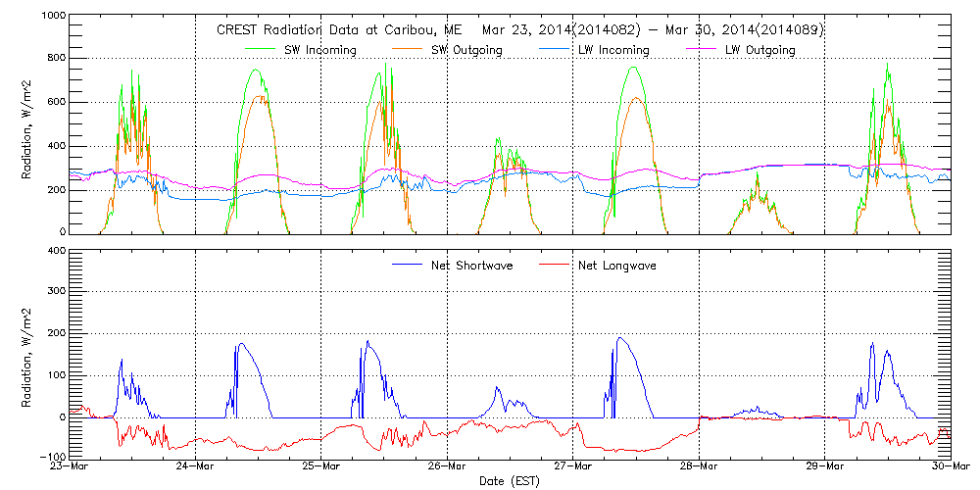Image resolution: width=980 pixels, height=490 pixels.
Task: Click the '29-Mar' x-axis label
Action: tap(825, 466)
